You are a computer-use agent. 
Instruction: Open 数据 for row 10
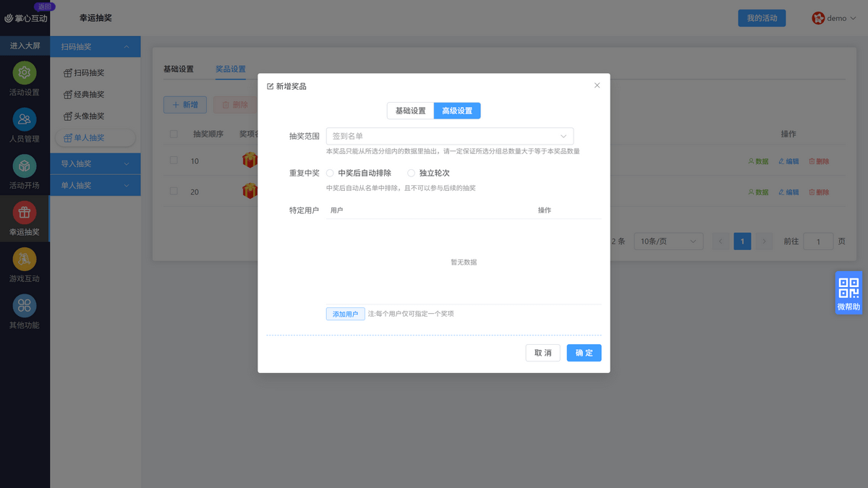(x=758, y=161)
